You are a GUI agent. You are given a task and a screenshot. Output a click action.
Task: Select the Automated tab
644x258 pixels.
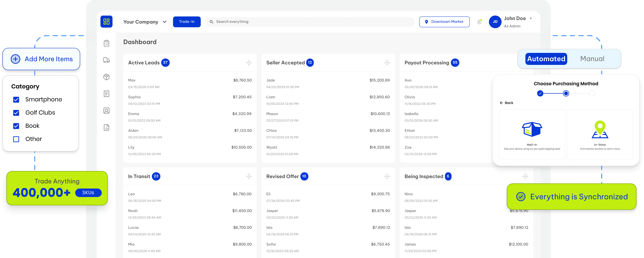[x=546, y=59]
